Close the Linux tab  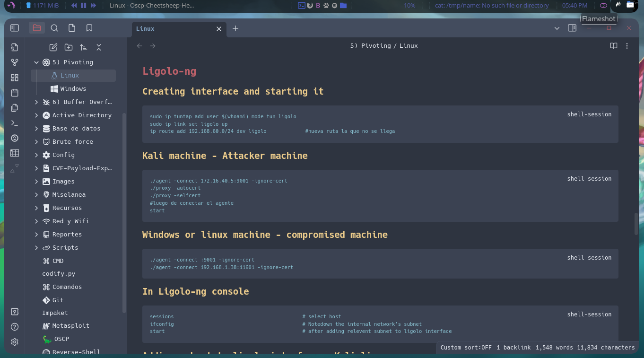(x=218, y=29)
